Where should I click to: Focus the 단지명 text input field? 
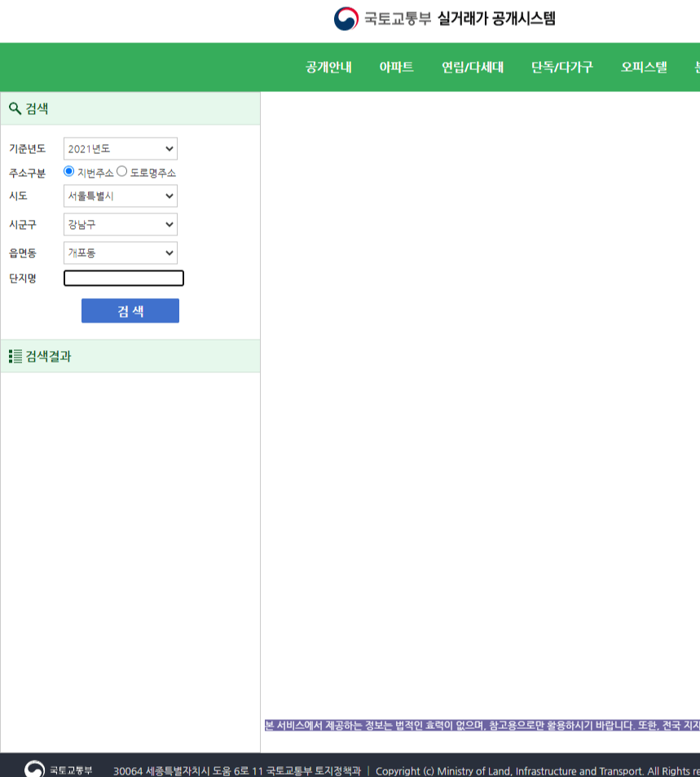point(124,279)
